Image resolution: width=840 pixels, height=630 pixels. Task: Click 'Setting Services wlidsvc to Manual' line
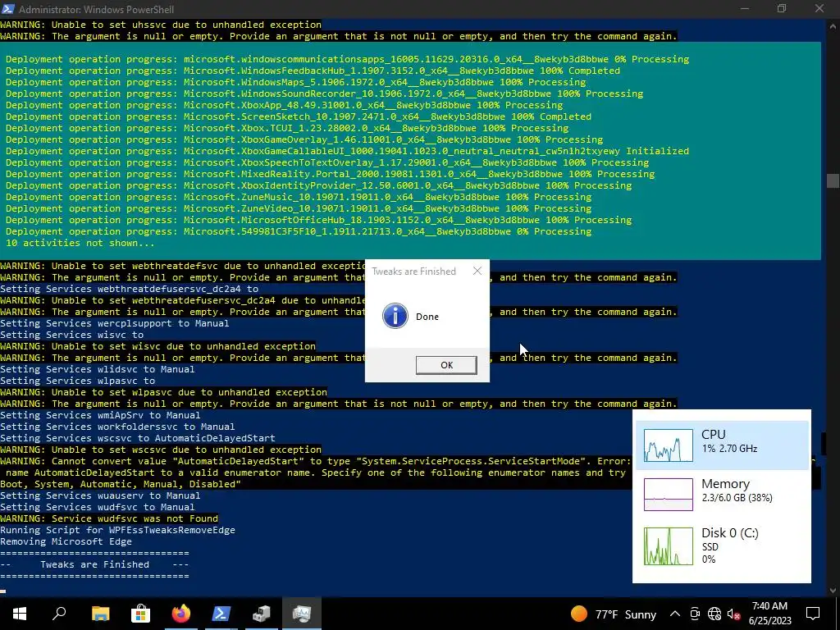98,369
